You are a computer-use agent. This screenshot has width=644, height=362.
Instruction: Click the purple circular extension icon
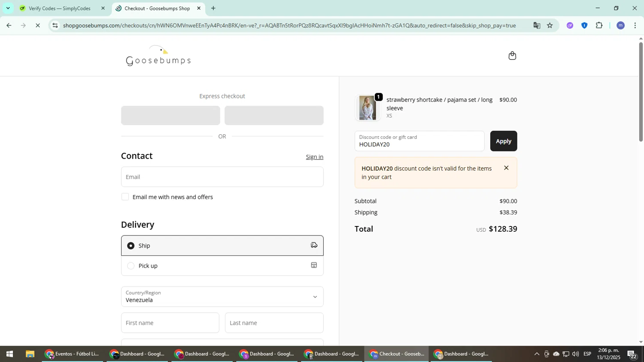tap(570, 25)
